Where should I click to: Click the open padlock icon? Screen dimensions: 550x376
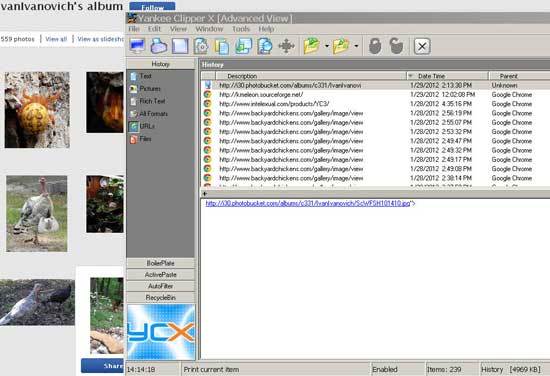coord(396,46)
